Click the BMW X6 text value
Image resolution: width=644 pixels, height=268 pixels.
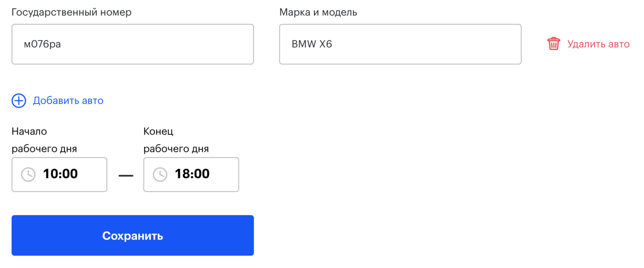(x=312, y=44)
